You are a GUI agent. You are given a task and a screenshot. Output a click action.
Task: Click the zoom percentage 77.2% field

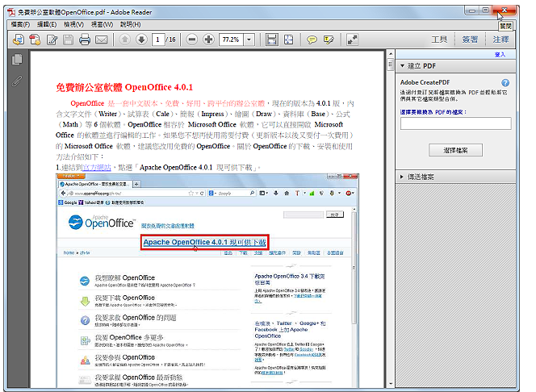tap(232, 40)
